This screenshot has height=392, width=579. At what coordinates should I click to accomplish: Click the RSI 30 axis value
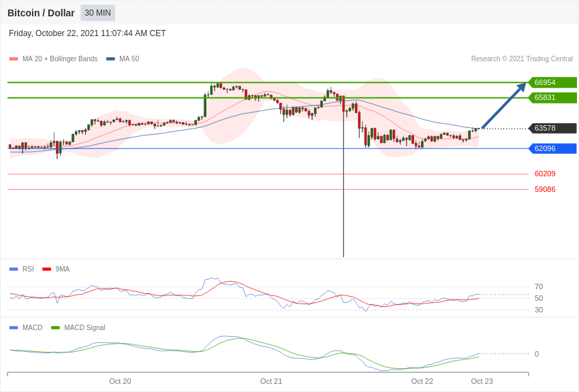click(539, 310)
